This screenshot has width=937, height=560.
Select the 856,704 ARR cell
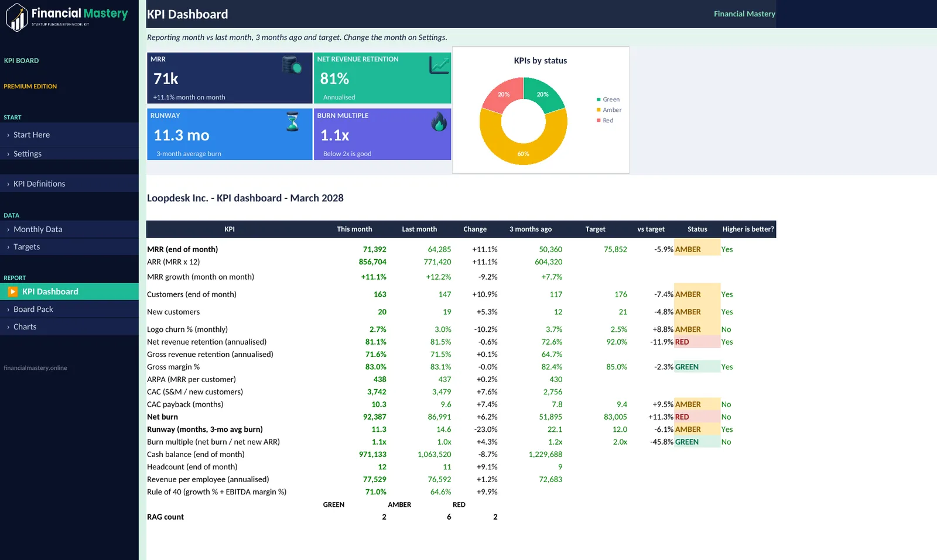pyautogui.click(x=372, y=262)
